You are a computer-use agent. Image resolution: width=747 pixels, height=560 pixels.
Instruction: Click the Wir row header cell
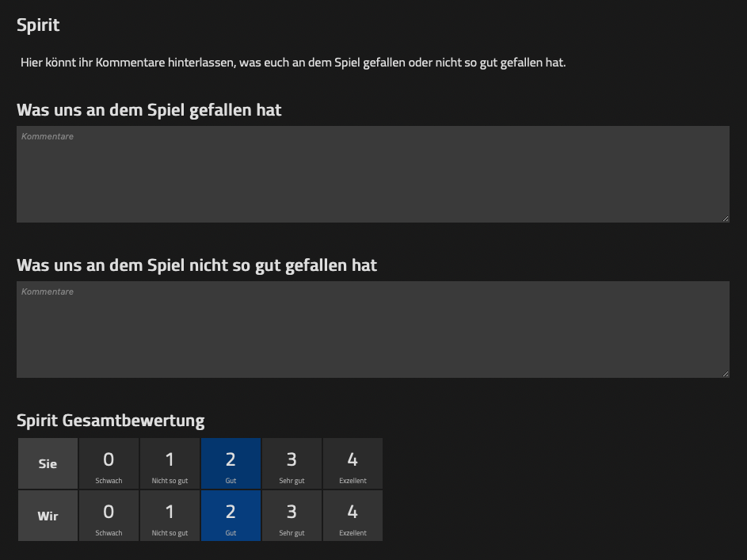click(48, 515)
